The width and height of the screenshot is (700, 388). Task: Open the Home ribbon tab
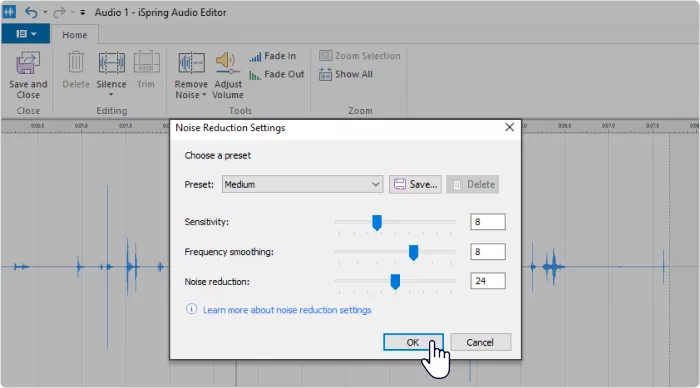point(75,35)
